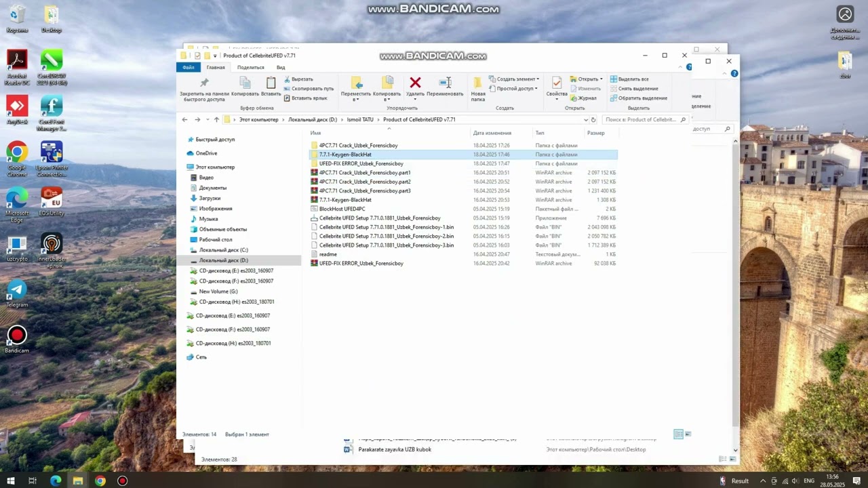Expand address bar history dropdown arrow
Image resolution: width=868 pixels, height=488 pixels.
click(585, 120)
